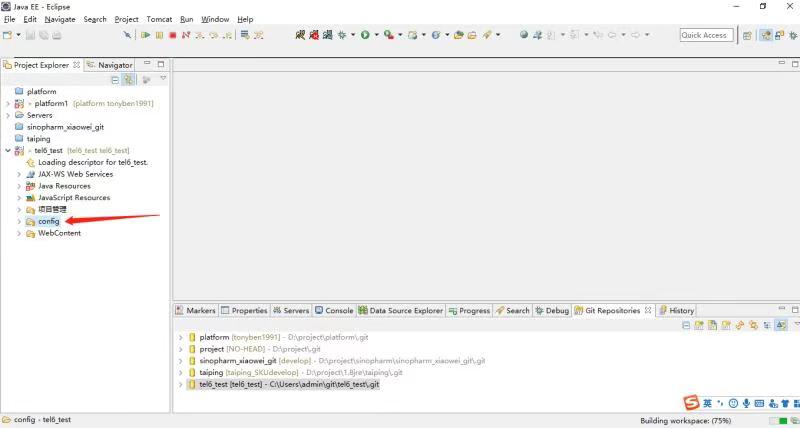Screen dimensions: 800x428
Task: Toggle Link with Editor in Project Explorer
Action: click(x=129, y=80)
